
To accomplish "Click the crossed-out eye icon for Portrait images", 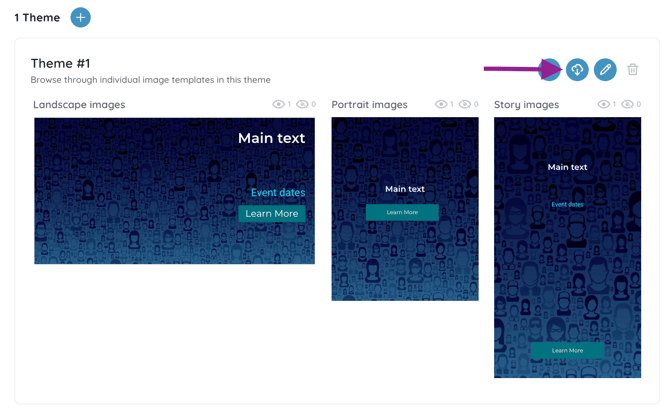I will (465, 104).
